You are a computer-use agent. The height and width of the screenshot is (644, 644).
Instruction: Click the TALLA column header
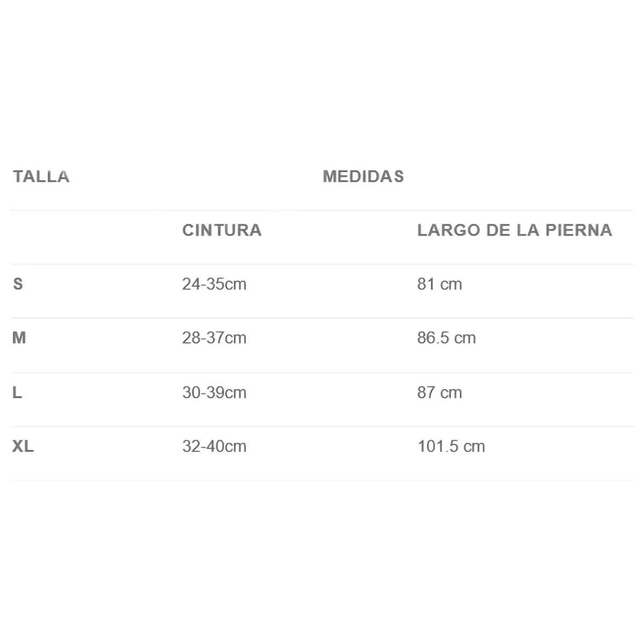(x=41, y=177)
